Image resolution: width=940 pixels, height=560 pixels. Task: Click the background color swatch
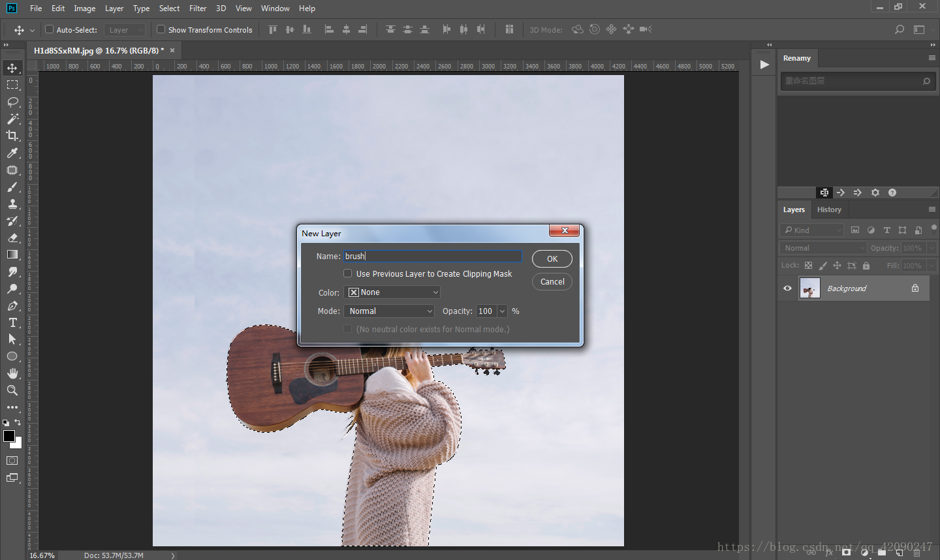pos(18,444)
